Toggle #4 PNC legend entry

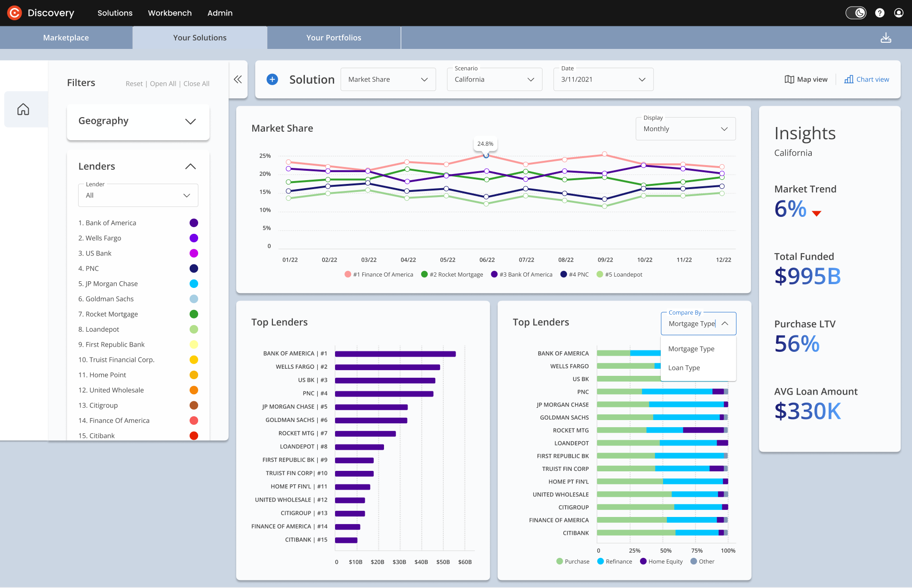(575, 275)
